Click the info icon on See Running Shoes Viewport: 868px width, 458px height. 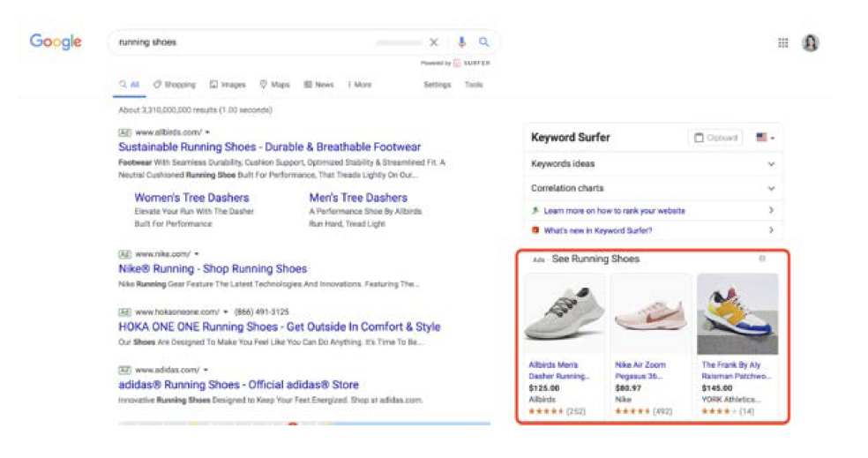coord(762,259)
